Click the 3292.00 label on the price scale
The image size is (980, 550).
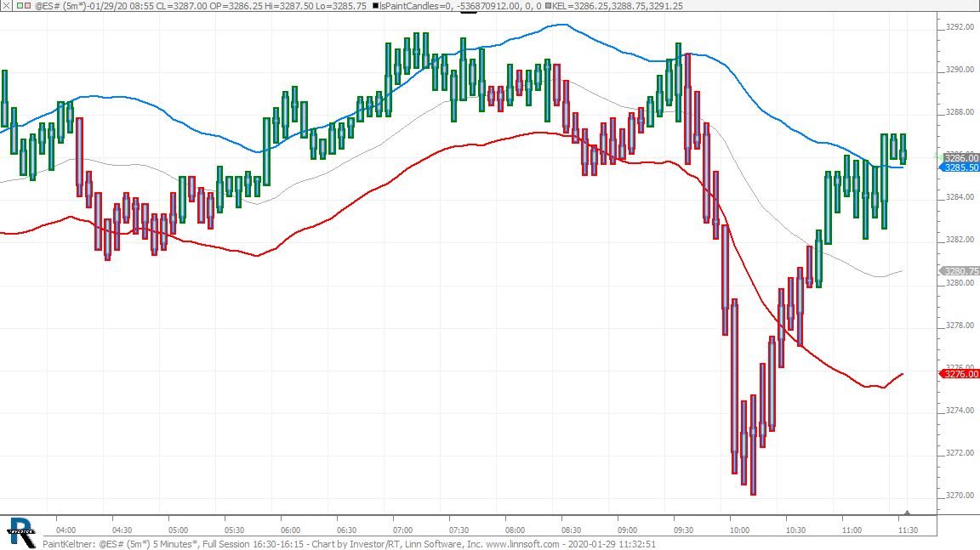[960, 27]
